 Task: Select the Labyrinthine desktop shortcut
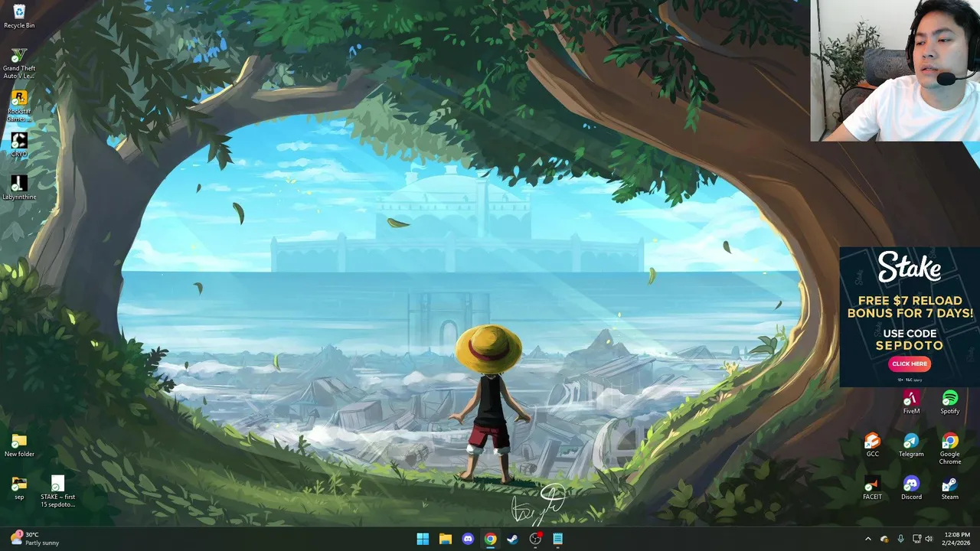(19, 187)
